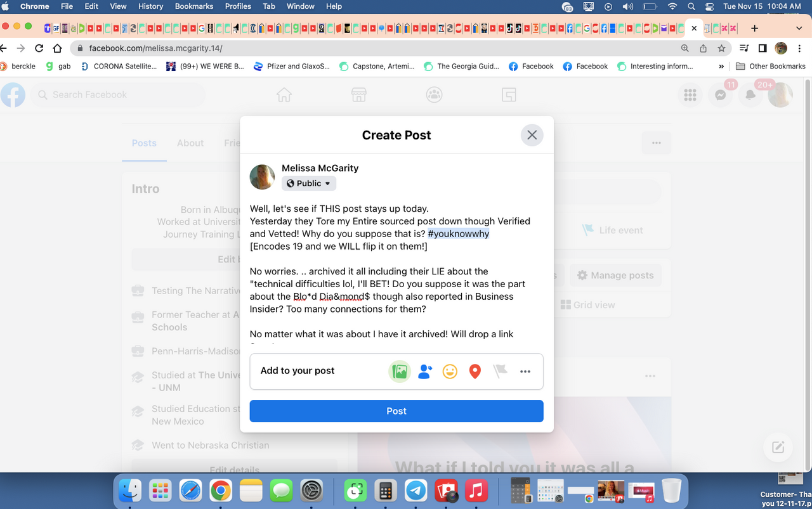Add check-in location pin
The width and height of the screenshot is (812, 509).
(475, 371)
